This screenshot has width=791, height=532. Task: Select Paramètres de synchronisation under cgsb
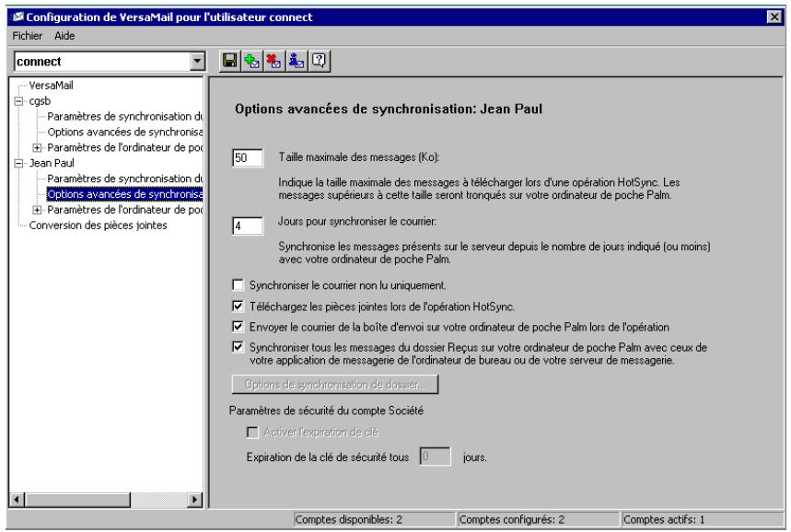(x=124, y=117)
